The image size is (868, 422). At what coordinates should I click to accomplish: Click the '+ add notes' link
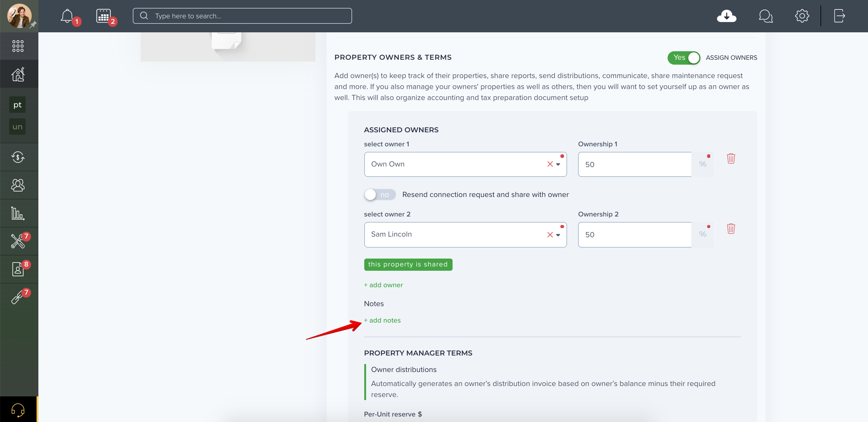point(382,320)
